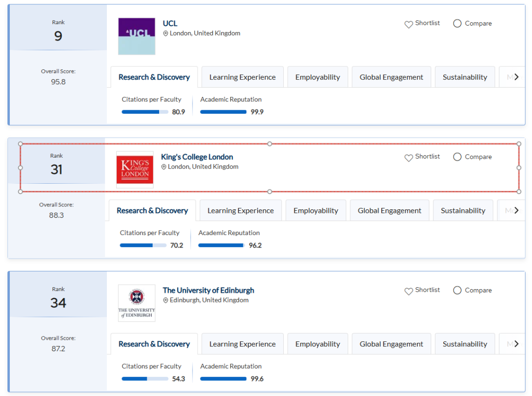
Task: Click the Rank 34 number
Action: click(x=58, y=303)
